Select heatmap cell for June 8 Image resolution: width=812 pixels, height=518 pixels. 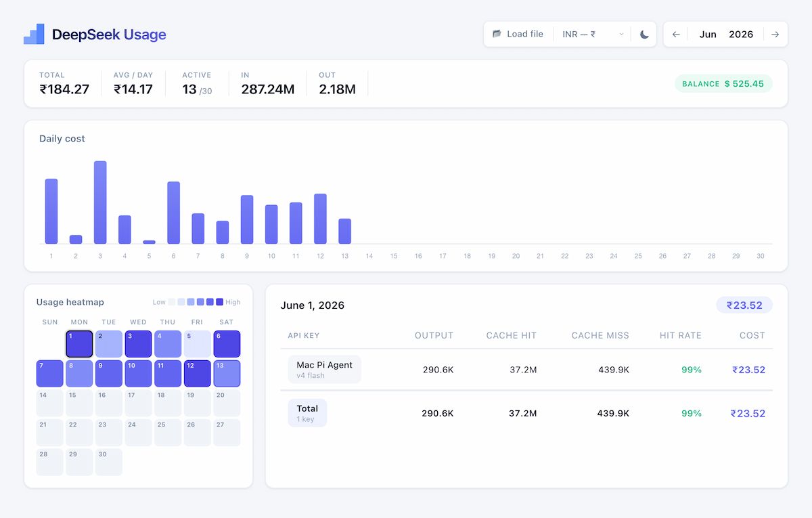[x=79, y=373]
